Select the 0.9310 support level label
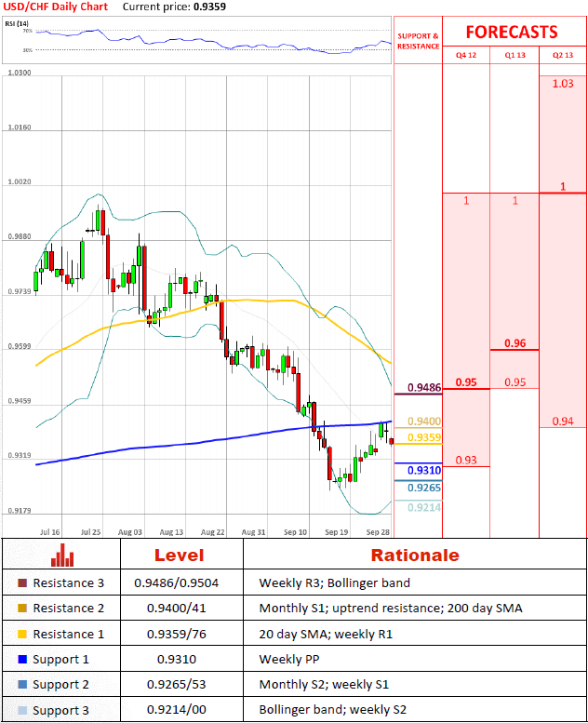The width and height of the screenshot is (588, 723). pyautogui.click(x=423, y=471)
